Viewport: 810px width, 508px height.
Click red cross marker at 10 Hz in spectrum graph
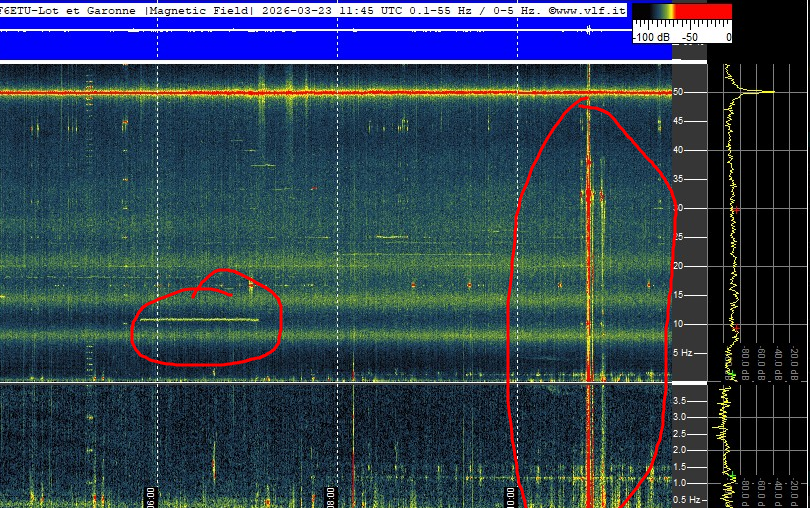[x=736, y=327]
